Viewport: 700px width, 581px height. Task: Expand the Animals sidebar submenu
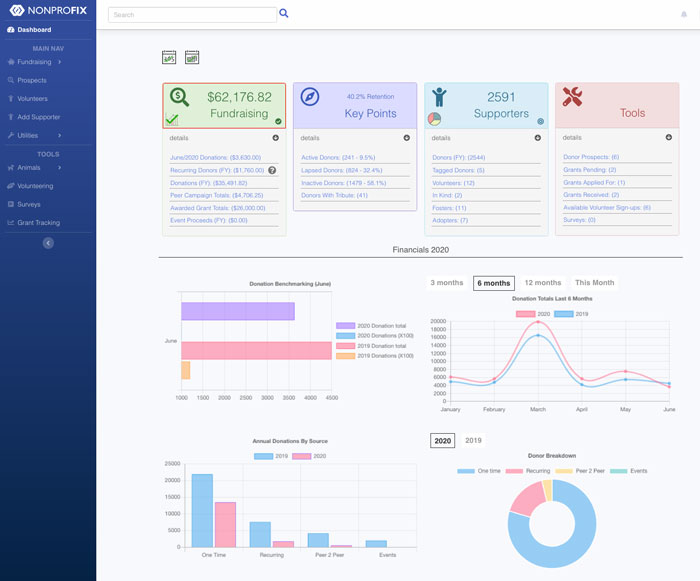tap(59, 167)
